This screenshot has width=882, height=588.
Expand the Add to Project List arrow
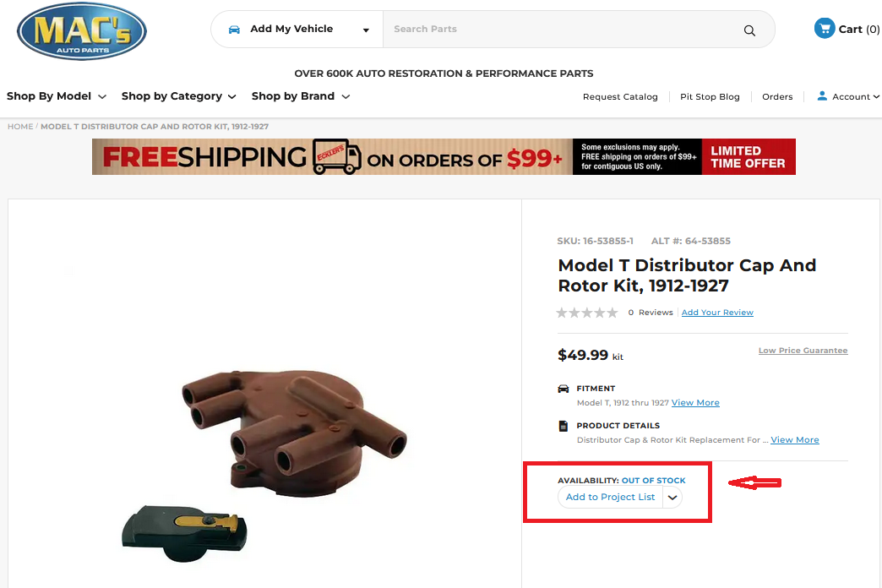(672, 498)
